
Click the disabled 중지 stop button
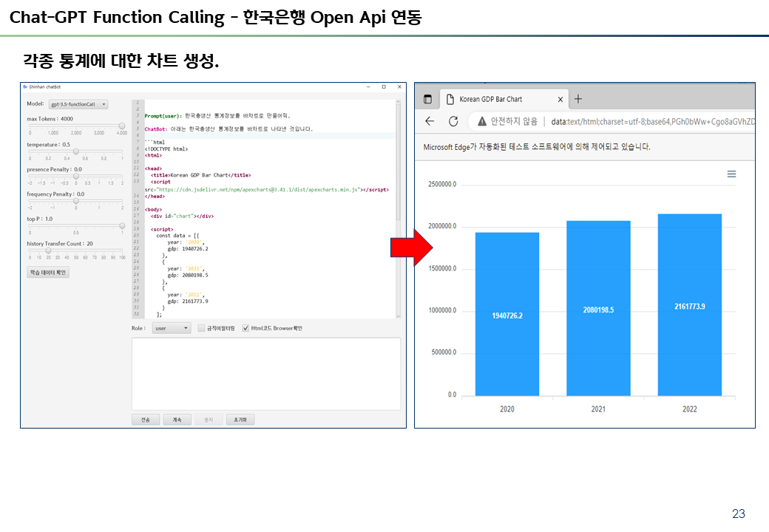[x=209, y=420]
